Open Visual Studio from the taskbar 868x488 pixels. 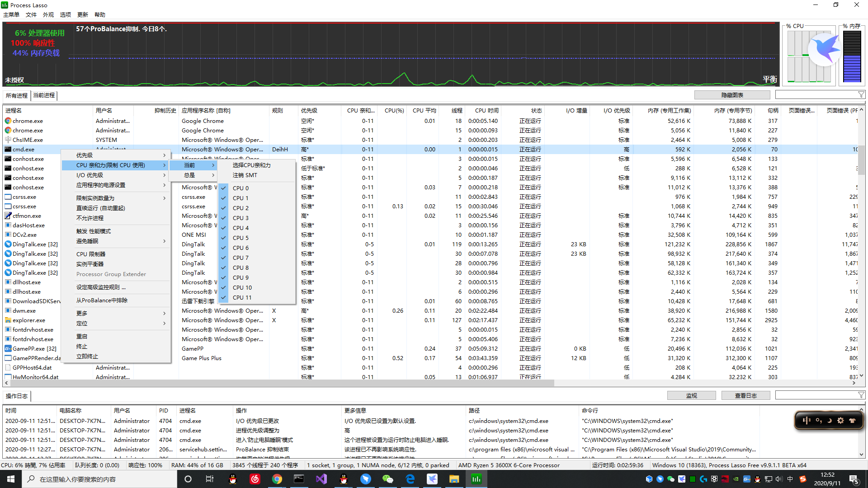321,479
